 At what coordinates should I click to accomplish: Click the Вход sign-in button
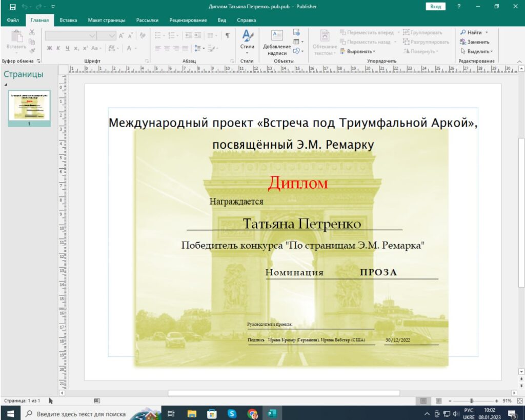435,7
